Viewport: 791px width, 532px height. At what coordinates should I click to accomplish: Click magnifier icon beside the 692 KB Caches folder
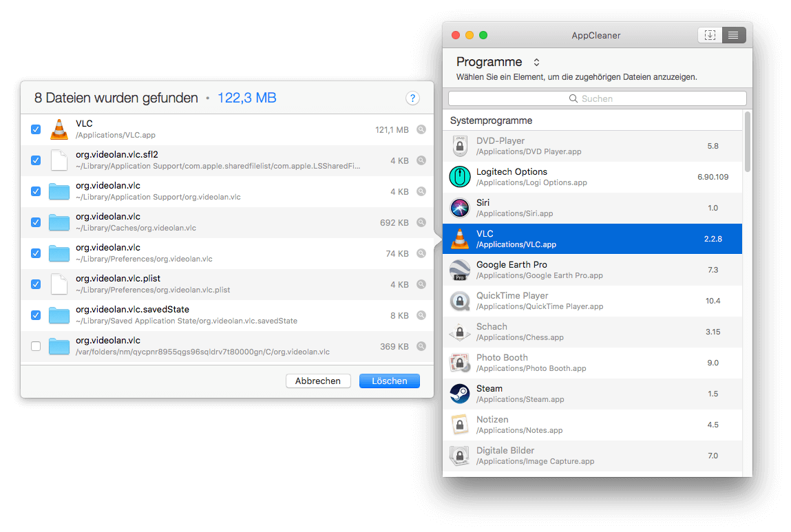[421, 222]
